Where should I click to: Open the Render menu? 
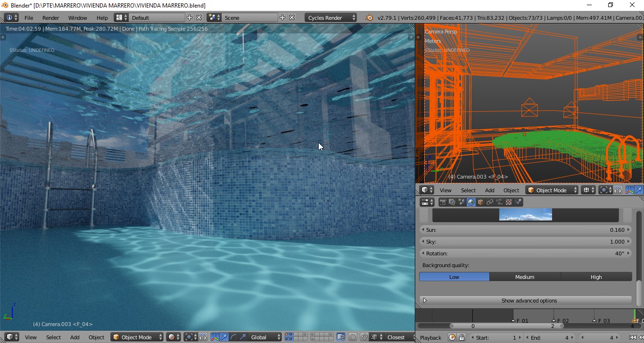[50, 17]
